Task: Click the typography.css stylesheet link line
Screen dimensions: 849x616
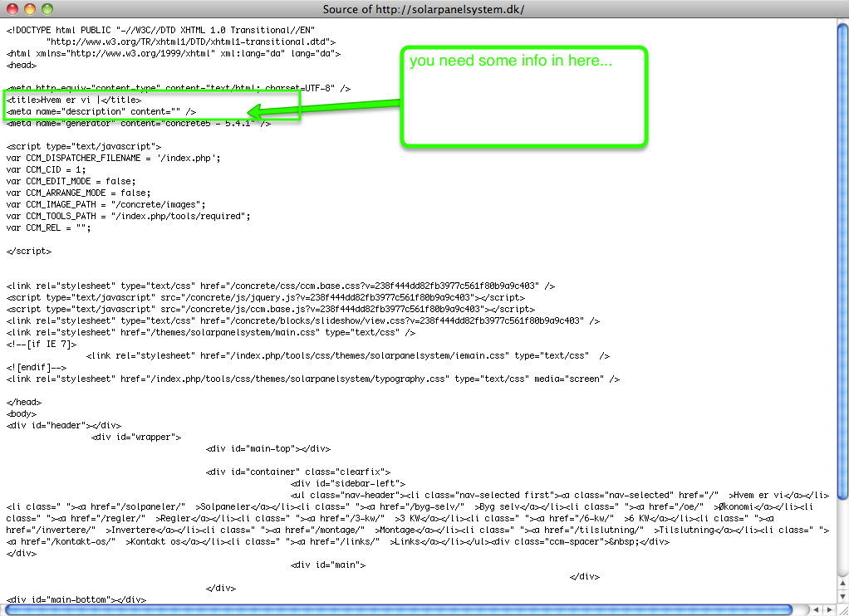Action: point(313,379)
